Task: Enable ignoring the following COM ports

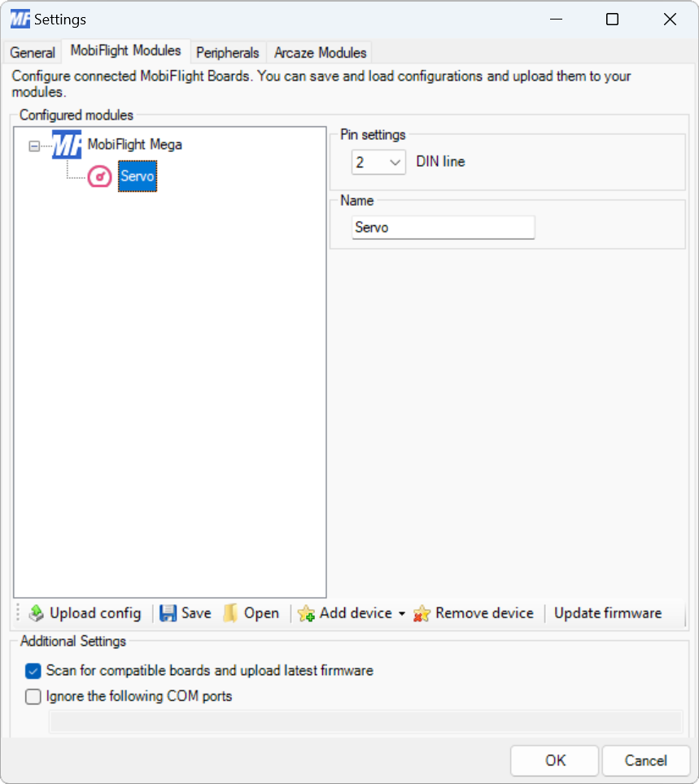Action: coord(33,696)
